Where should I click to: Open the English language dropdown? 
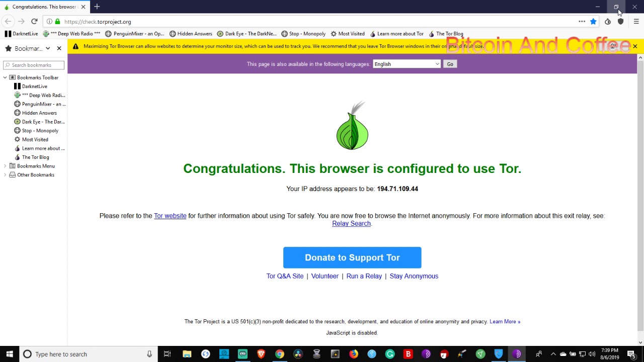407,64
